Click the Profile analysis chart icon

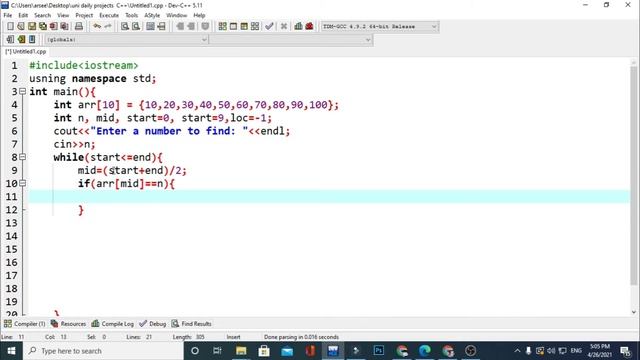[298, 27]
